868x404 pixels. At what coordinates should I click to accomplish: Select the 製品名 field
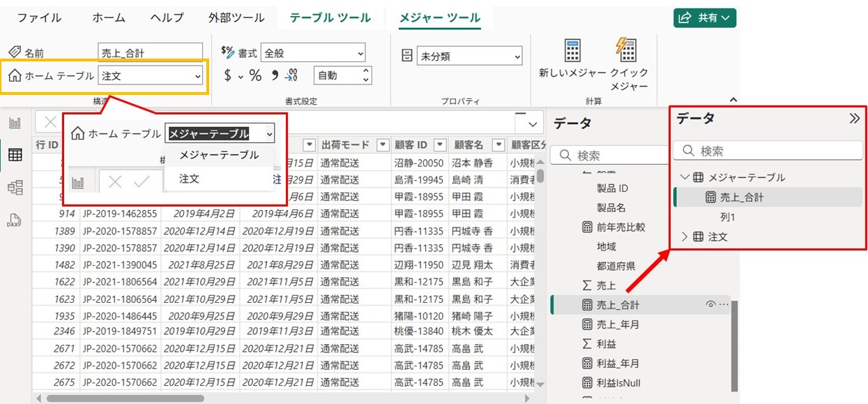(611, 208)
